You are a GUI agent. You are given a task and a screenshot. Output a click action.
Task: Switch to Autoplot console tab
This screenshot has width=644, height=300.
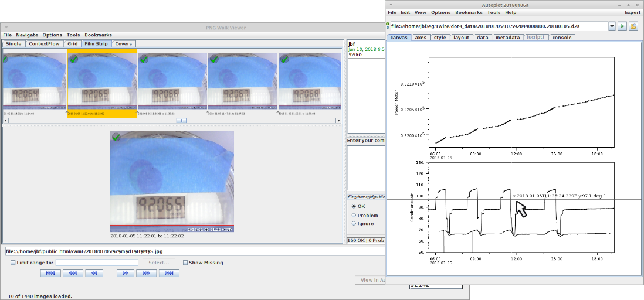click(561, 37)
